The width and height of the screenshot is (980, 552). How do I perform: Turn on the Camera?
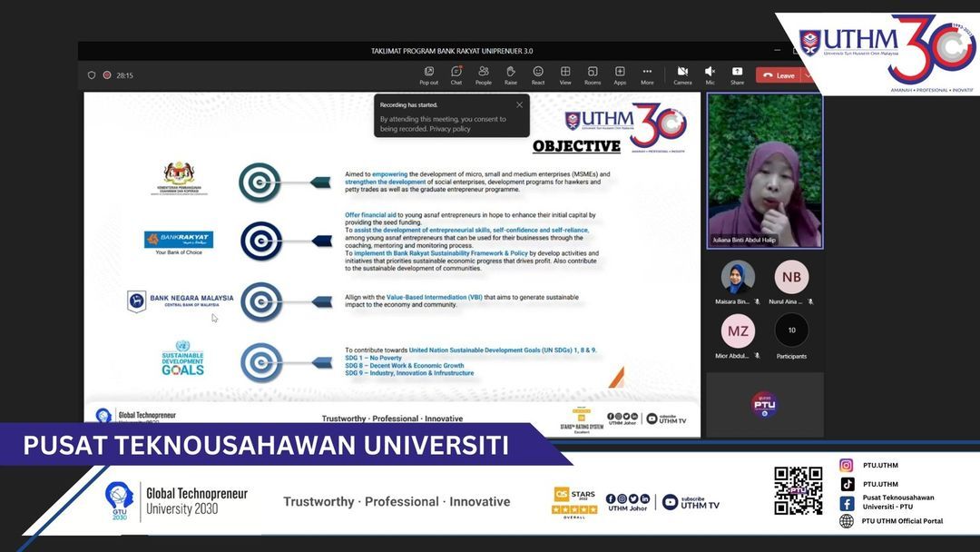coord(682,74)
